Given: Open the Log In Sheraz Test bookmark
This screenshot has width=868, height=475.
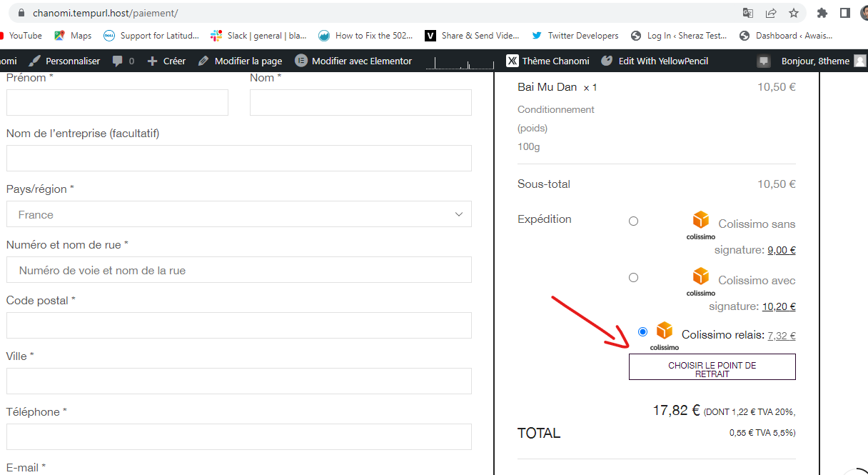Looking at the screenshot, I should tap(679, 36).
